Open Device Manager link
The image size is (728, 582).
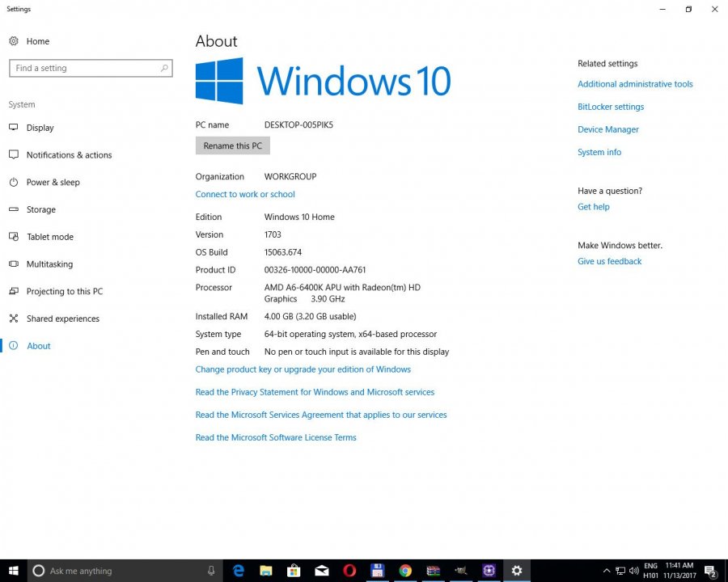click(608, 129)
